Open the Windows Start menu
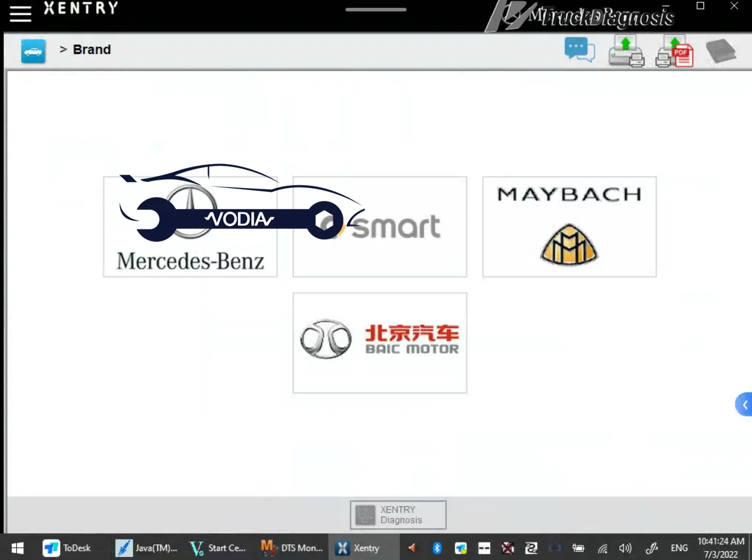This screenshot has height=560, width=752. 17,548
